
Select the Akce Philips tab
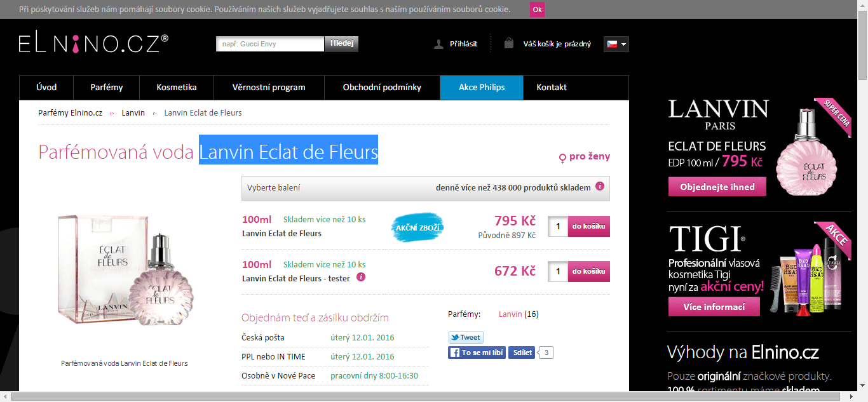482,88
